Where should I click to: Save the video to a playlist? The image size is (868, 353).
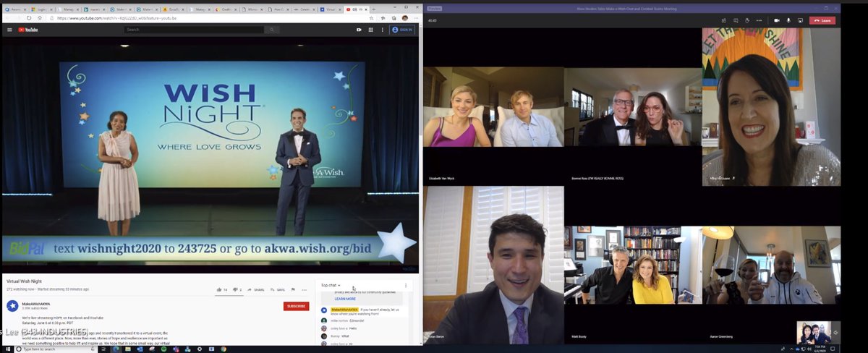(278, 289)
